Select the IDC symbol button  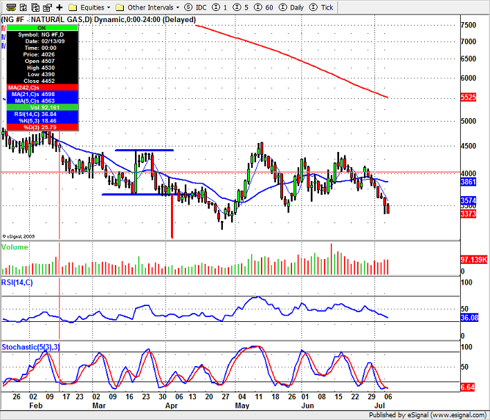[196, 7]
